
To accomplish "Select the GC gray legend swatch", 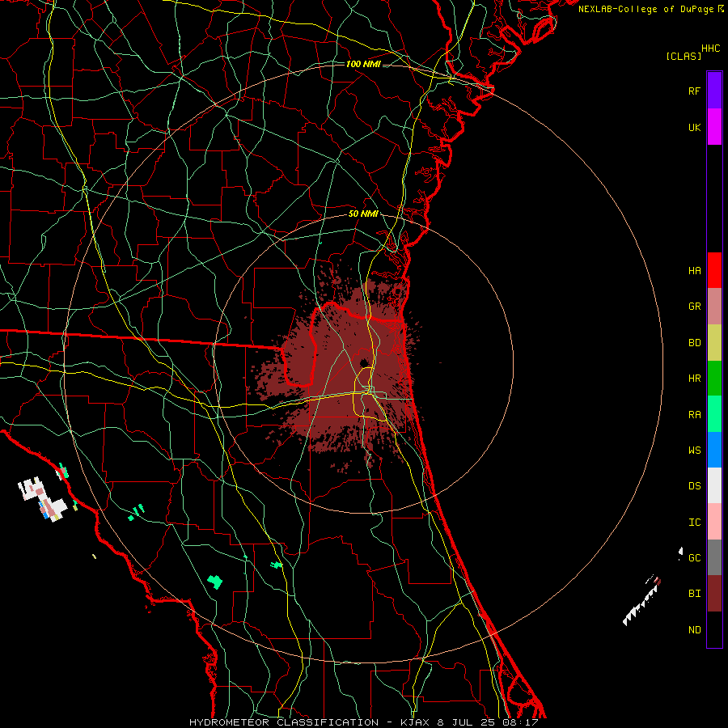I will pyautogui.click(x=714, y=557).
